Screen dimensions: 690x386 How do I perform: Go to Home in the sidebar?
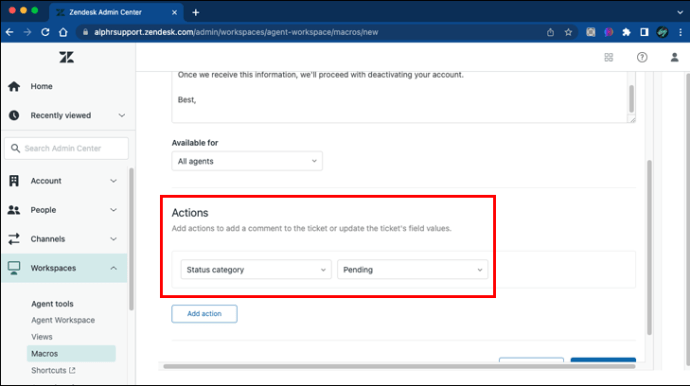[41, 86]
